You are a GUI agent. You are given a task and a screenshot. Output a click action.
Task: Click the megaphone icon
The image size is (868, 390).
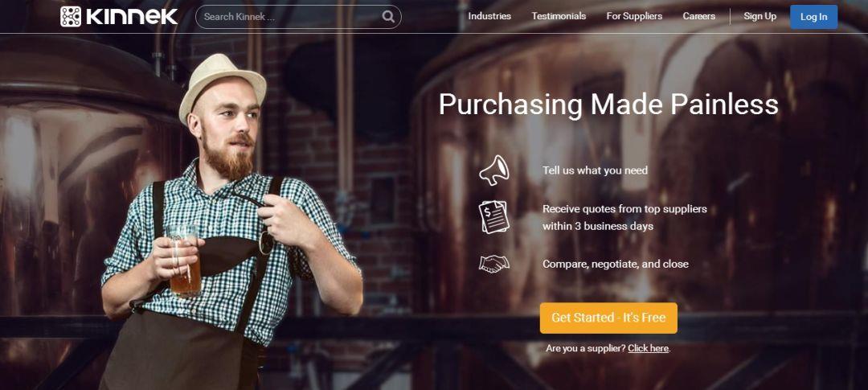click(493, 170)
